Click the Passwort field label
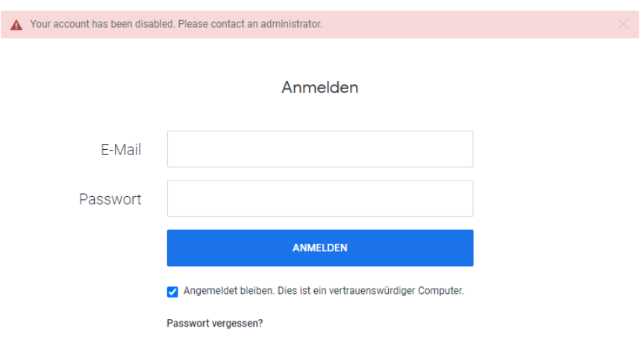The image size is (644, 349). [110, 199]
